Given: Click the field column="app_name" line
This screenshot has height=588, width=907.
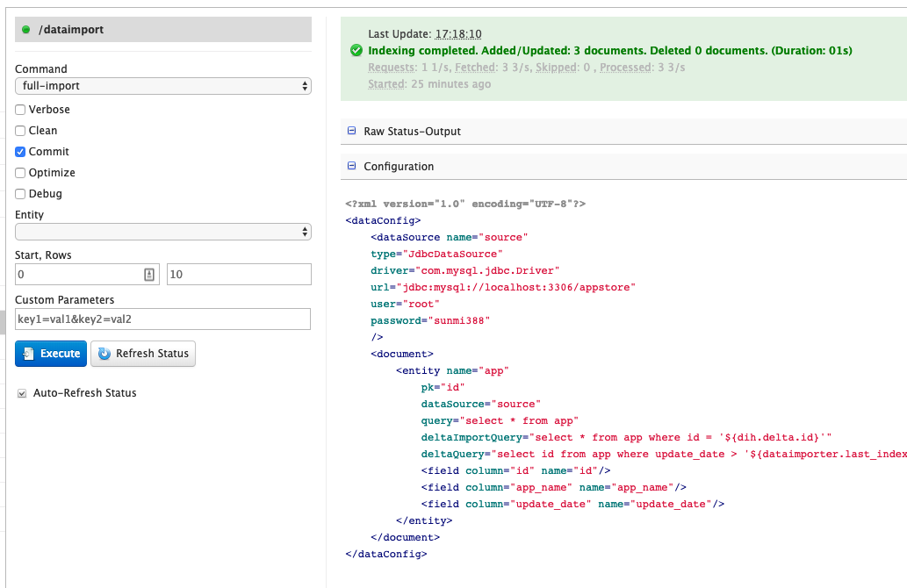Looking at the screenshot, I should 553,487.
